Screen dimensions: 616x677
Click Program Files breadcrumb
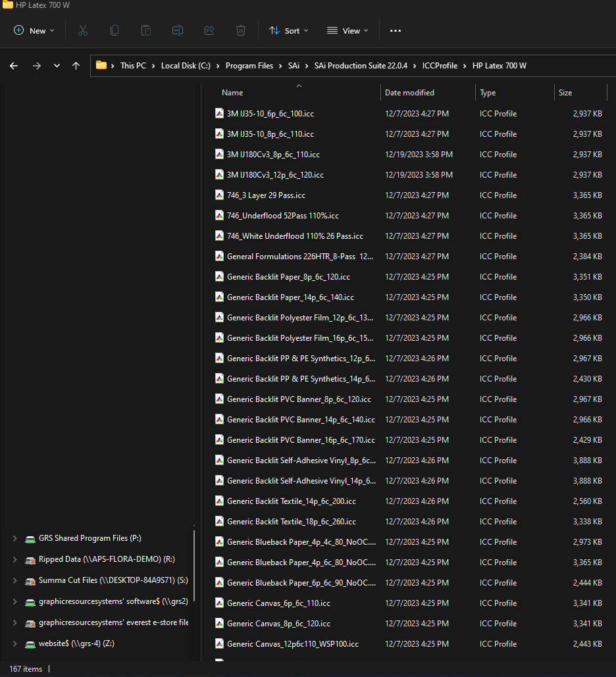(249, 66)
